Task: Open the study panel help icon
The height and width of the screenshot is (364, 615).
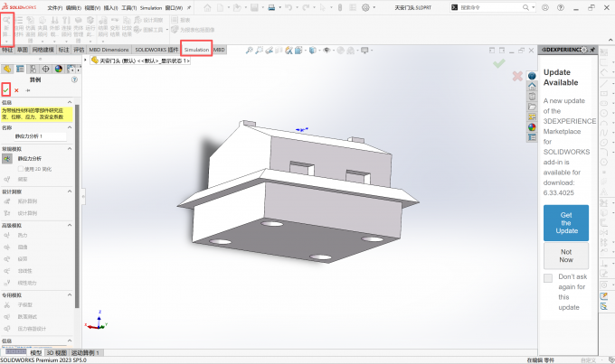Action: (x=74, y=79)
